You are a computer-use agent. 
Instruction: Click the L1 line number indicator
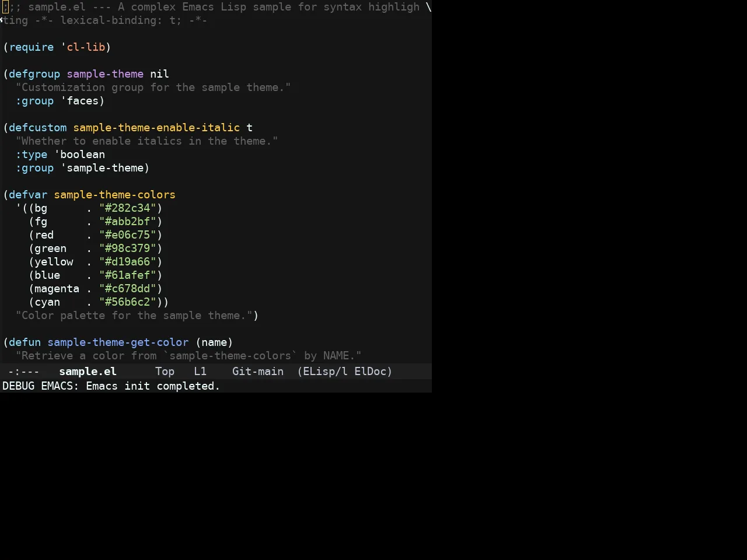pyautogui.click(x=200, y=372)
